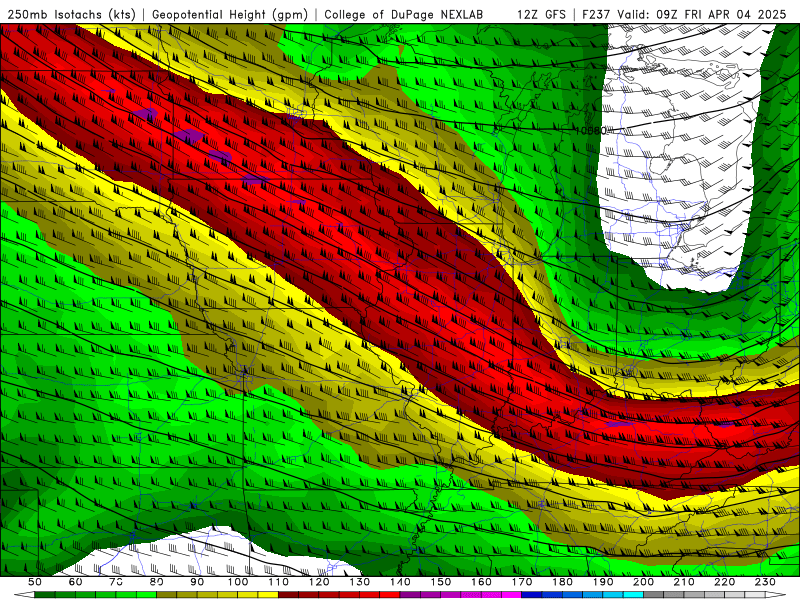Screen dimensions: 800x600
Task: Click the '250mb Isotachs (kts)' title text
Action: point(71,14)
